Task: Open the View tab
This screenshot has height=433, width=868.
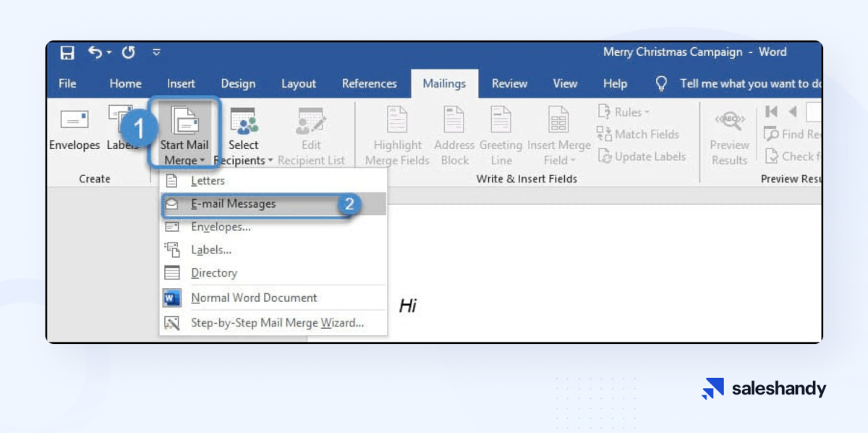Action: (565, 84)
